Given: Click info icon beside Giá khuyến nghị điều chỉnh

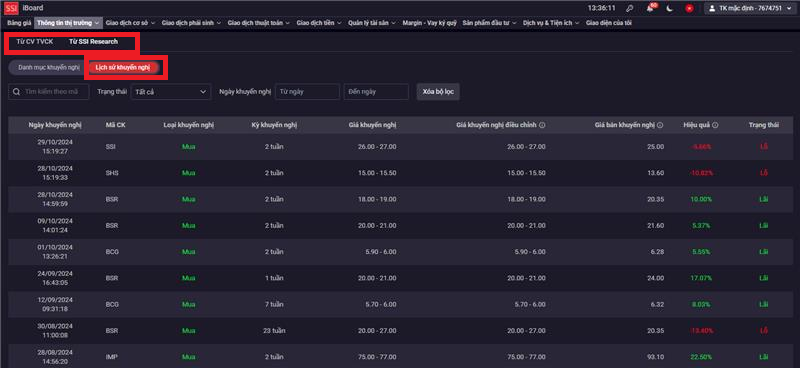Looking at the screenshot, I should pos(542,125).
